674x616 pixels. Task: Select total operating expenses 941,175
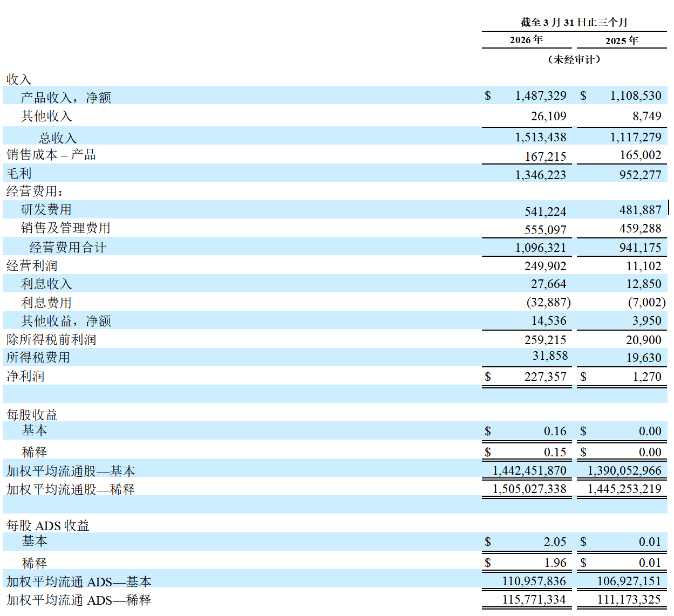pos(641,248)
